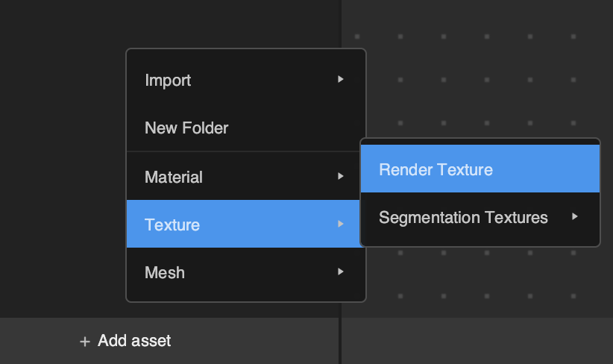The image size is (613, 364).
Task: Open the Mesh menu entry
Action: click(246, 272)
